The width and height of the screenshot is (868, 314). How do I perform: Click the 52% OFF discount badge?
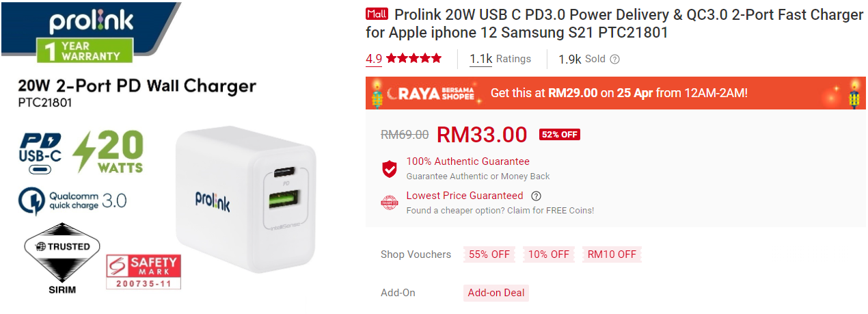(560, 135)
